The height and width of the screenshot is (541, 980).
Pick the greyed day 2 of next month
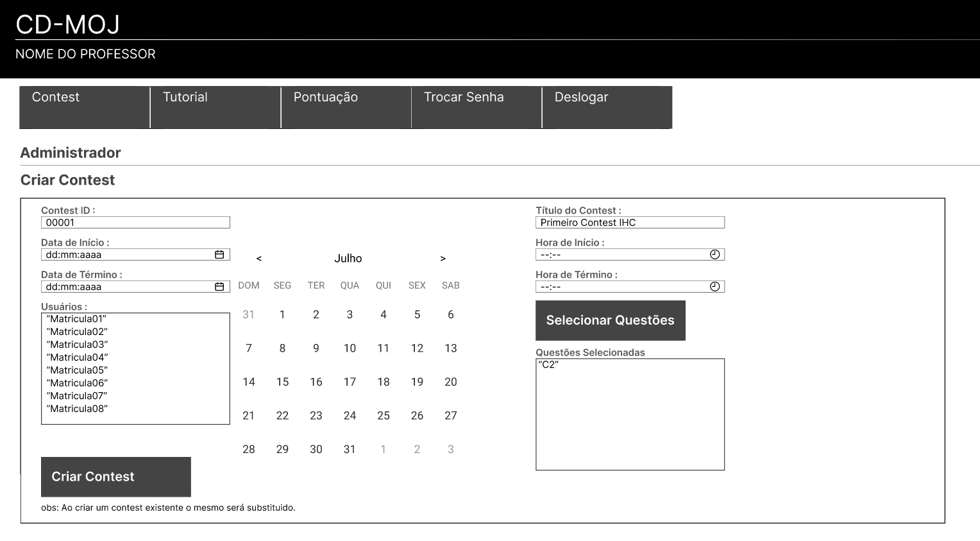417,449
